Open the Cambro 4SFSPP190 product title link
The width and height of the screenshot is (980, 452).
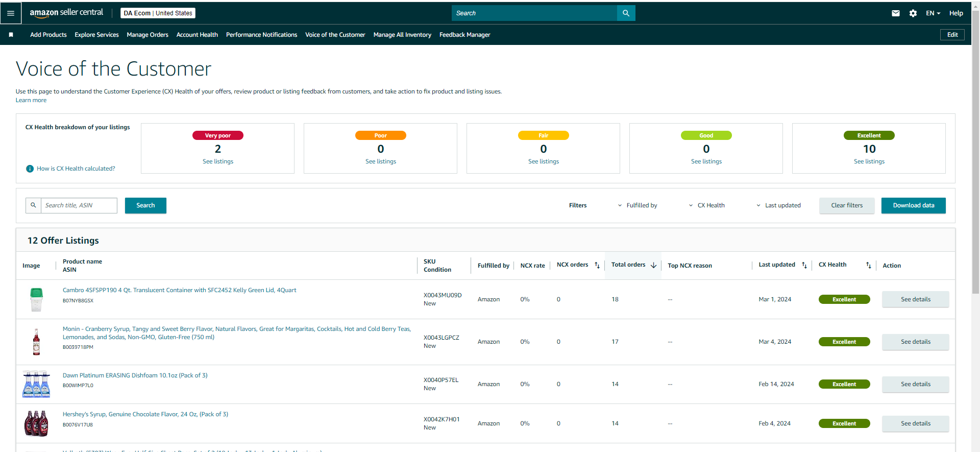click(x=180, y=290)
